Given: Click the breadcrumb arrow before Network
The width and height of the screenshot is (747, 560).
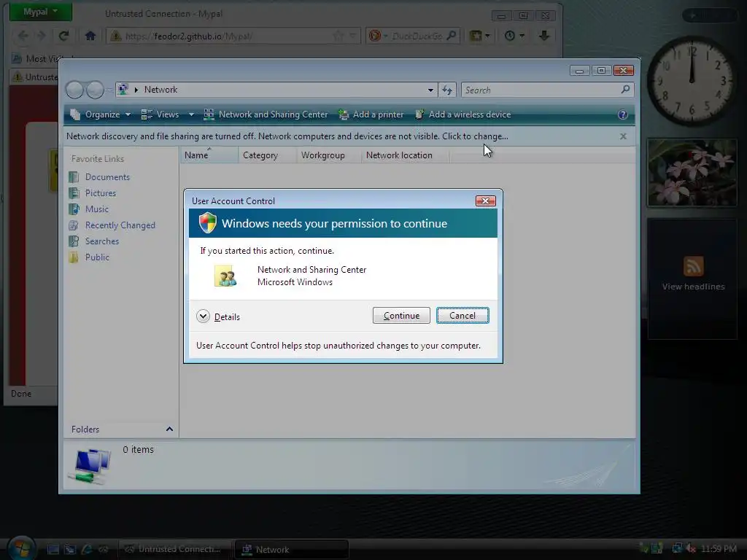Looking at the screenshot, I should coord(136,90).
